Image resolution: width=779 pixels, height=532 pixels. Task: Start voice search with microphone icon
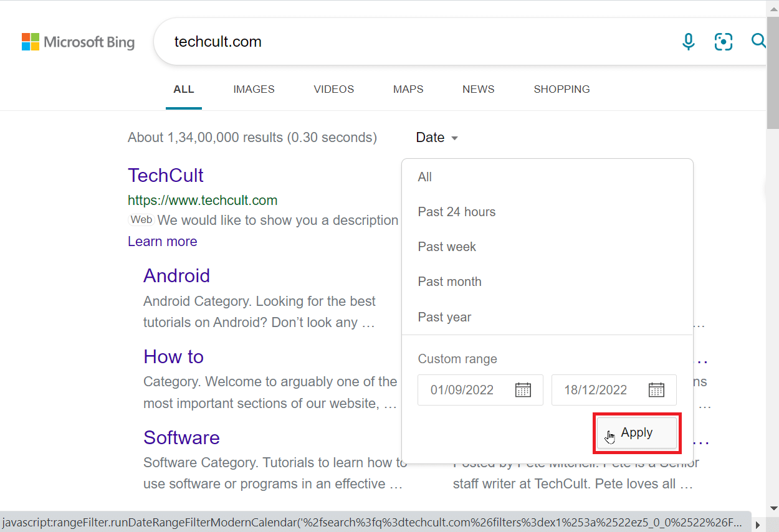click(x=688, y=42)
